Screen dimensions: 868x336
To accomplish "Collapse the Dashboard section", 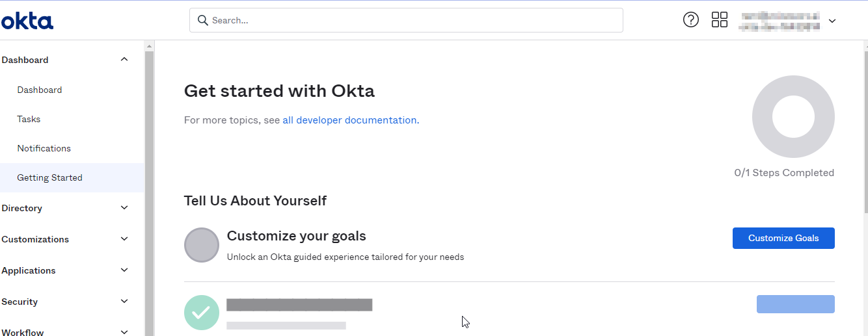I will coord(124,60).
